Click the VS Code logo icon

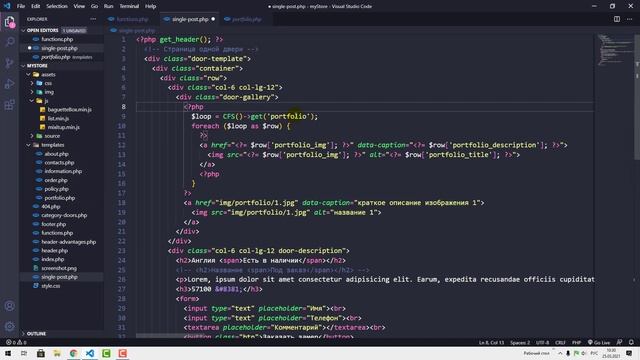pyautogui.click(x=7, y=6)
